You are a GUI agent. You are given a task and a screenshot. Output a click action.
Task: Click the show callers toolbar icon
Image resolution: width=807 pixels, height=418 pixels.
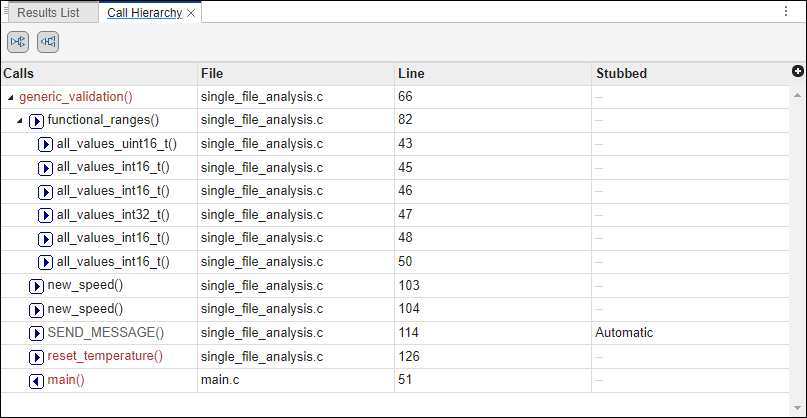pos(48,42)
